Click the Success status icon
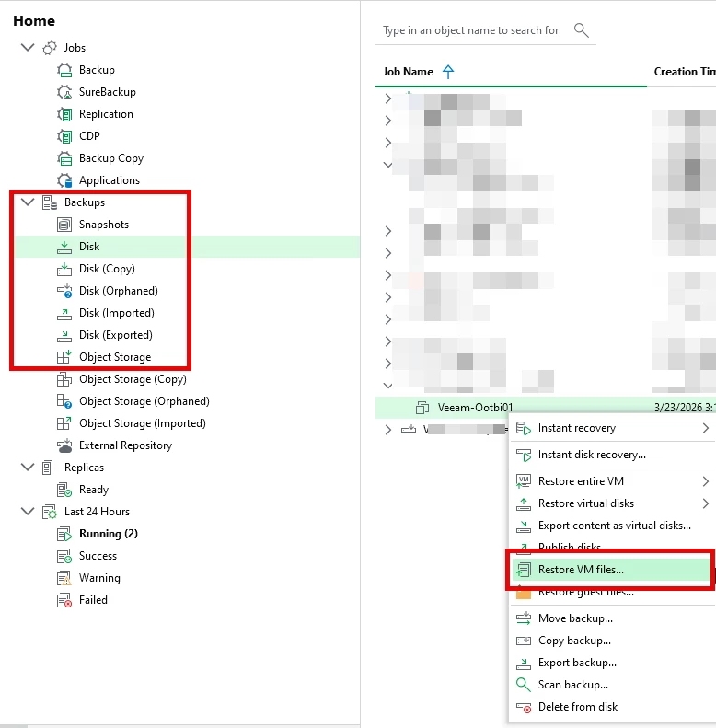Image resolution: width=716 pixels, height=728 pixels. click(64, 556)
